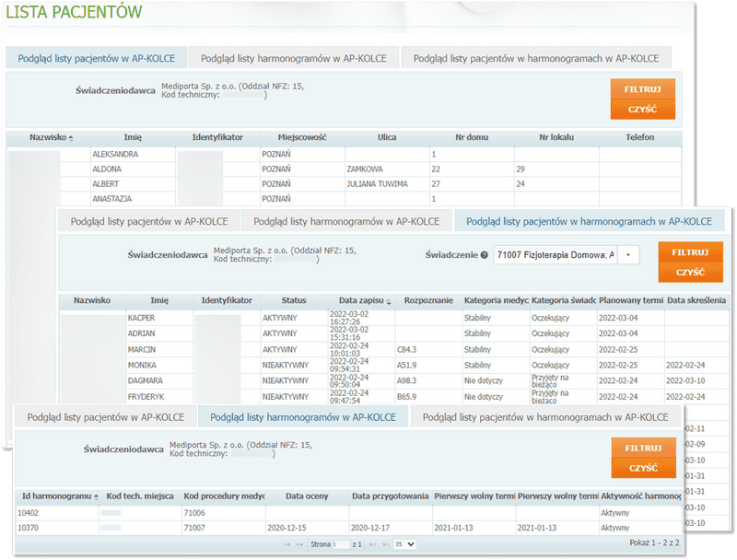Go to first page in harmonogram pager

pyautogui.click(x=287, y=544)
